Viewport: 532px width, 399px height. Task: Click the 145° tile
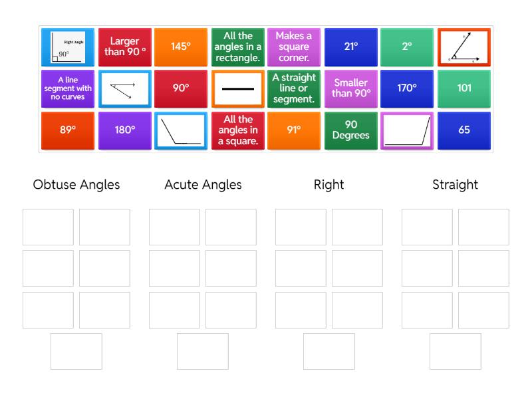click(x=181, y=47)
